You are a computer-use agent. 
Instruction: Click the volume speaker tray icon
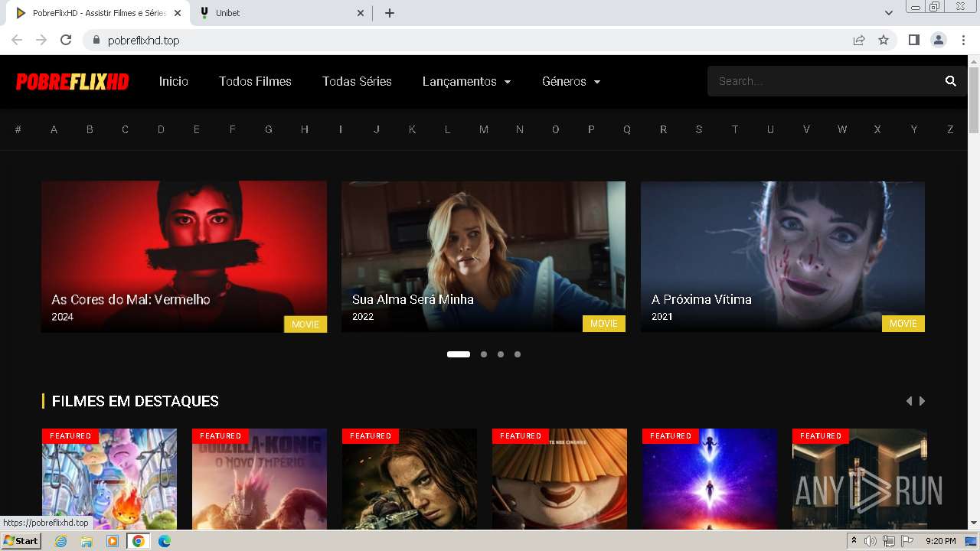click(x=871, y=541)
